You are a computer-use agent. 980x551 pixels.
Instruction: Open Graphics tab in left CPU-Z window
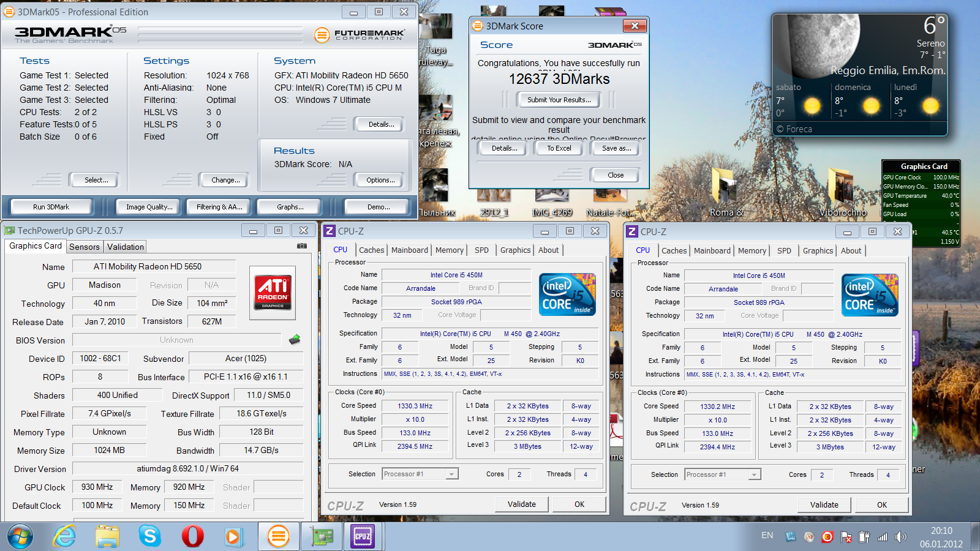click(515, 250)
